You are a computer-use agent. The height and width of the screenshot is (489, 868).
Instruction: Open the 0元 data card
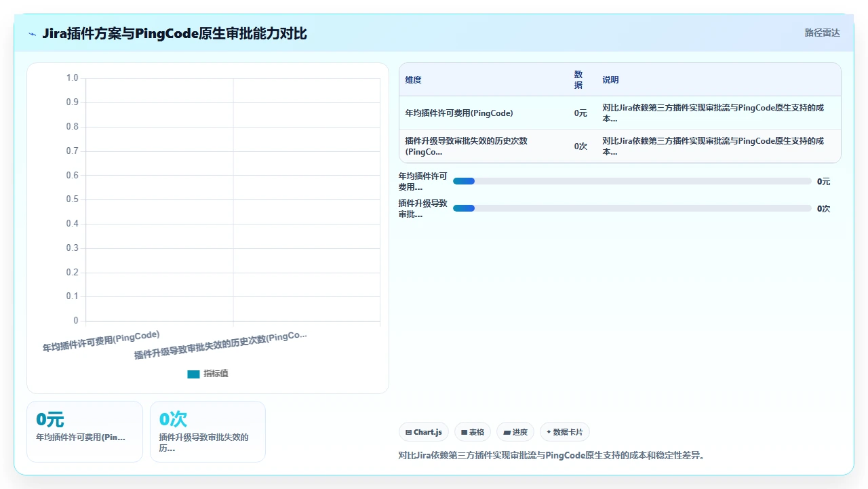point(85,431)
